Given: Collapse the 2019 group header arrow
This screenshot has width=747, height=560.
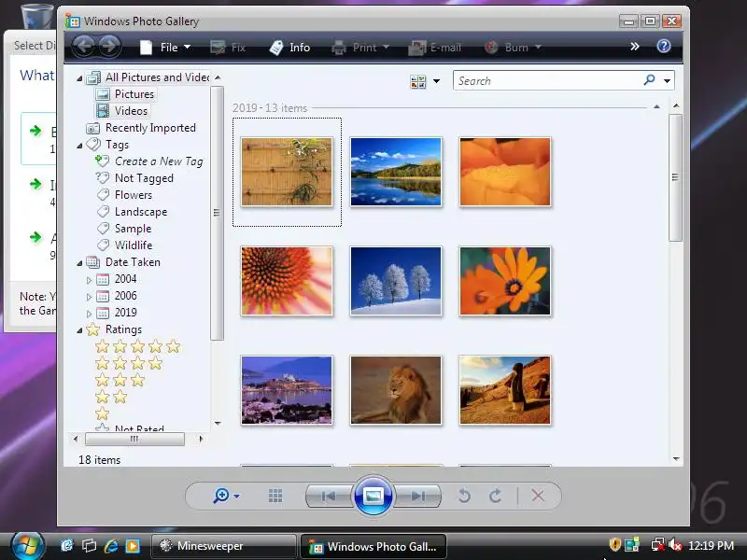Looking at the screenshot, I should (656, 106).
